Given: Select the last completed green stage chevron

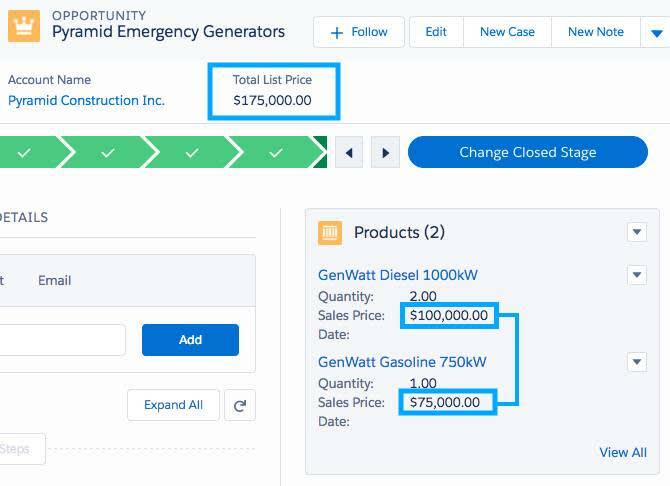Looking at the screenshot, I should [277, 152].
